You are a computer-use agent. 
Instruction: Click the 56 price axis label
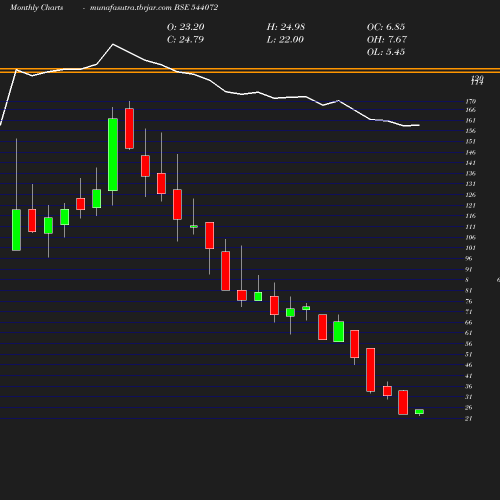pos(469,344)
